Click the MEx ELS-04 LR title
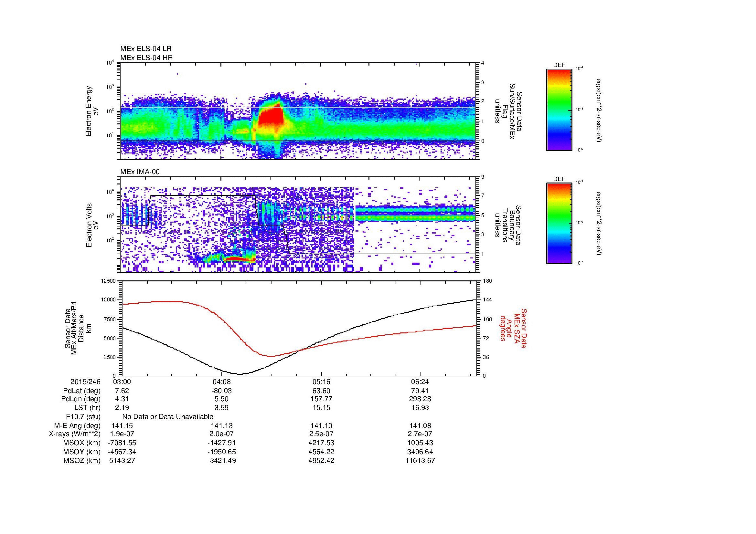The image size is (756, 534). pyautogui.click(x=146, y=49)
